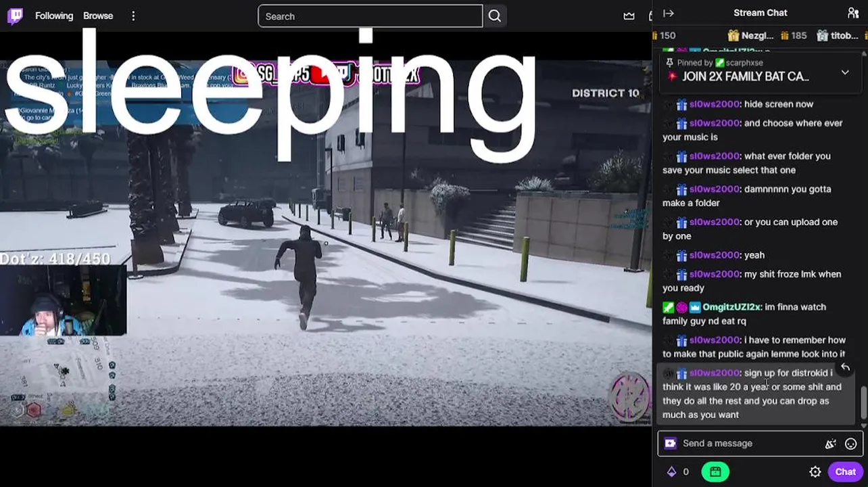Click gift badge on 'hide screen now' message
Viewport: 868px width, 487px height.
pos(681,104)
